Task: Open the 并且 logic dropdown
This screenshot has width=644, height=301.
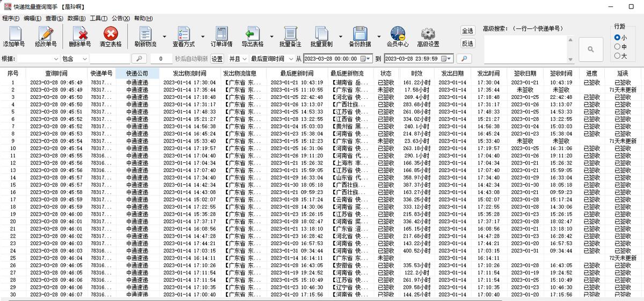Action: (238, 59)
